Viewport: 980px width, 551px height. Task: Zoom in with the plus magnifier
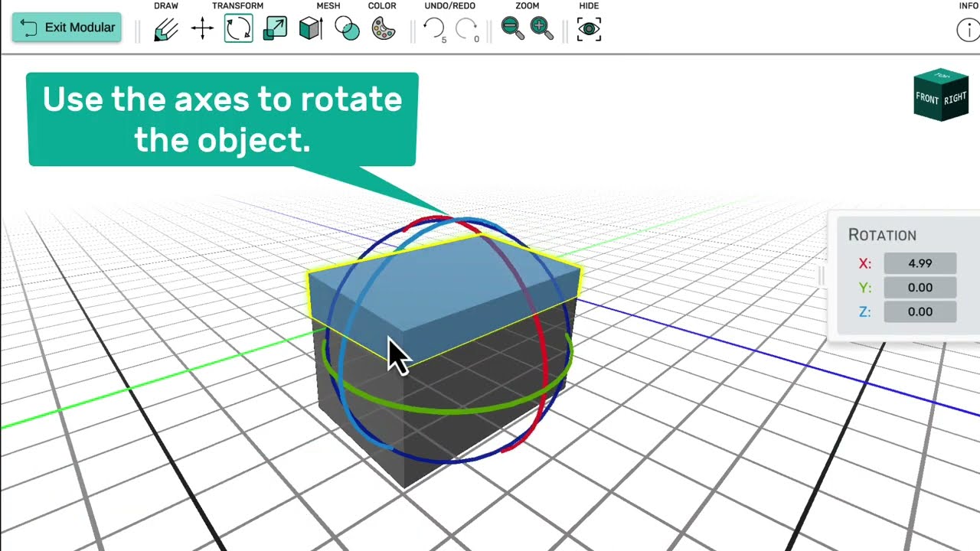coord(542,29)
